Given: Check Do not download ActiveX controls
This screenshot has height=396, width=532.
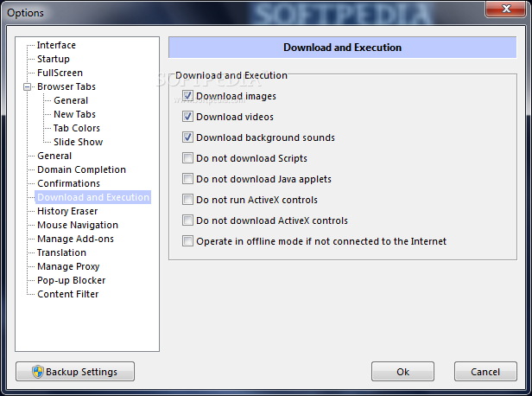Looking at the screenshot, I should (x=187, y=220).
